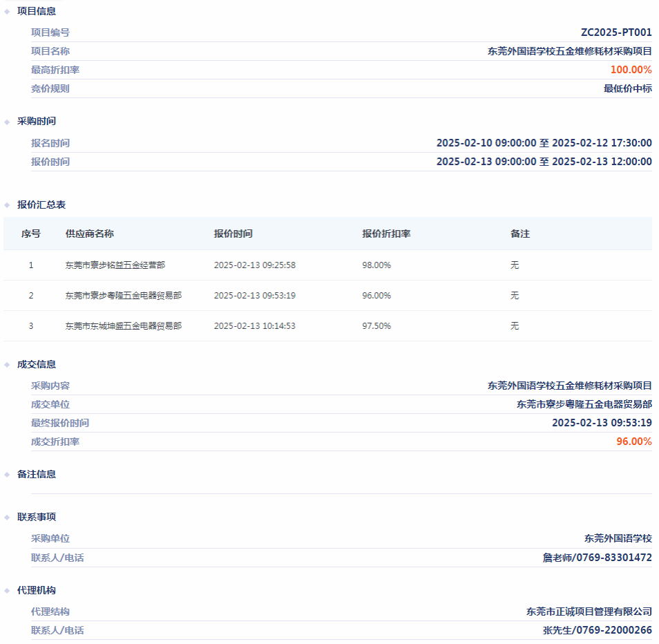
Task: Click quote time 2025-02-13 09:25:58
Action: click(255, 265)
